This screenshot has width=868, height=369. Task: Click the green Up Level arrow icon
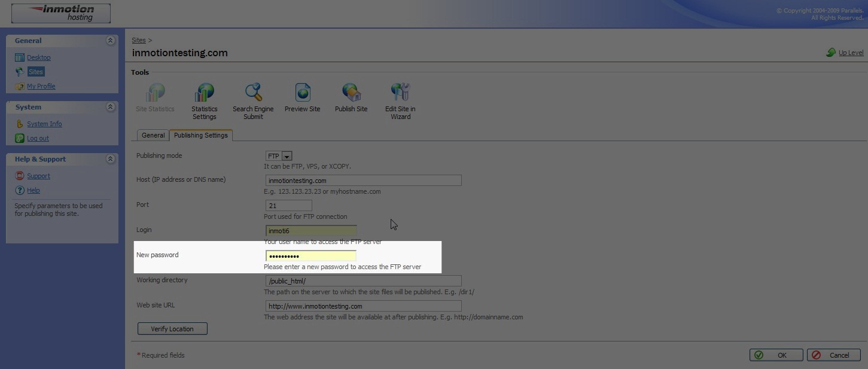coord(831,53)
